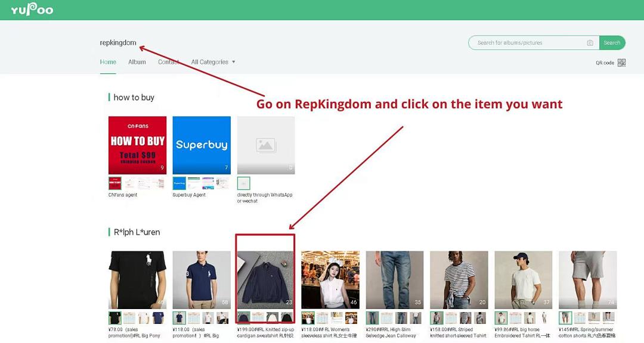Viewport: 644px width, 343px height.
Task: Click '¥78.00 (sales promotion!)#RL Big Pony' title
Action: coord(134,332)
